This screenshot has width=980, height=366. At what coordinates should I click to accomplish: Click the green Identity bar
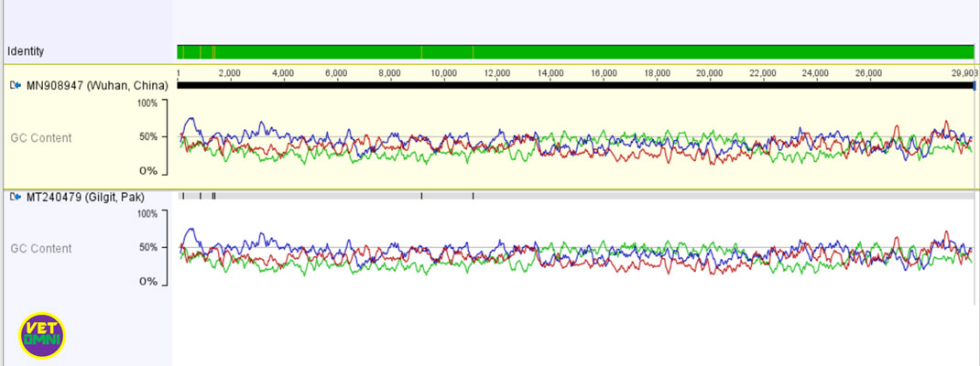click(x=575, y=51)
